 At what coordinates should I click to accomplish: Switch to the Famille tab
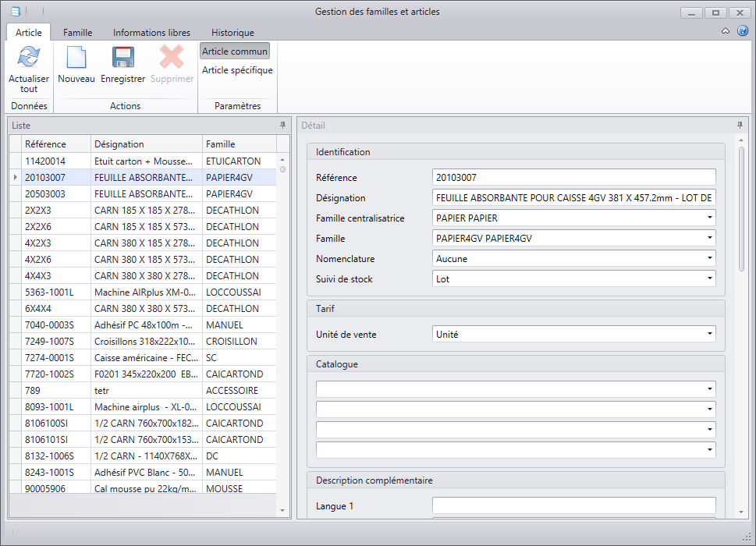click(78, 33)
